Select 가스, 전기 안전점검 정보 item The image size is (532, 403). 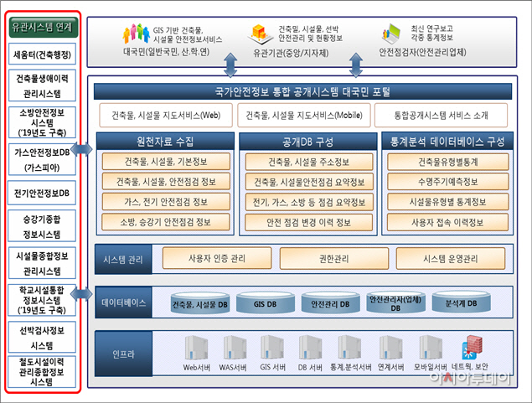tap(166, 202)
